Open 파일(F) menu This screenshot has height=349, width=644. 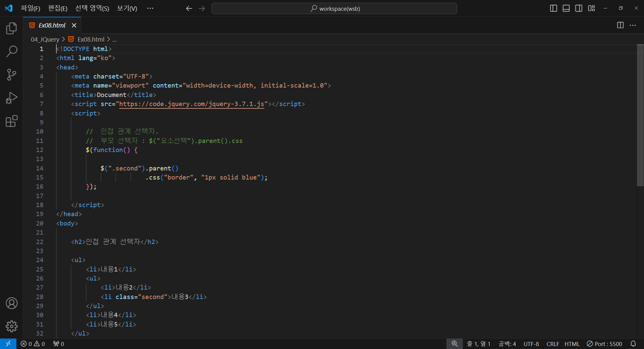click(31, 8)
